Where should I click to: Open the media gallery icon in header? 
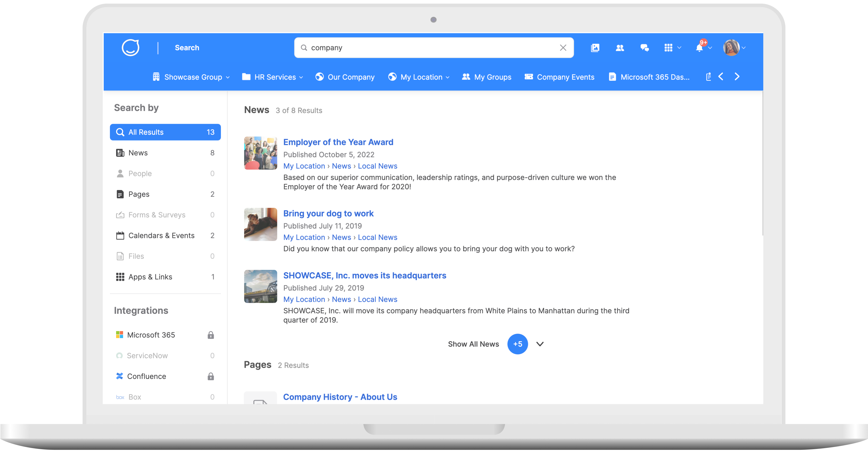tap(595, 48)
